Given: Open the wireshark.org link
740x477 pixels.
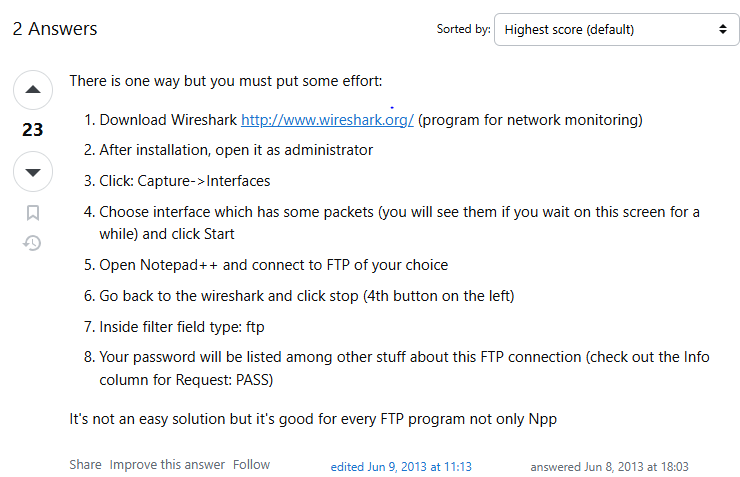Looking at the screenshot, I should coord(327,120).
